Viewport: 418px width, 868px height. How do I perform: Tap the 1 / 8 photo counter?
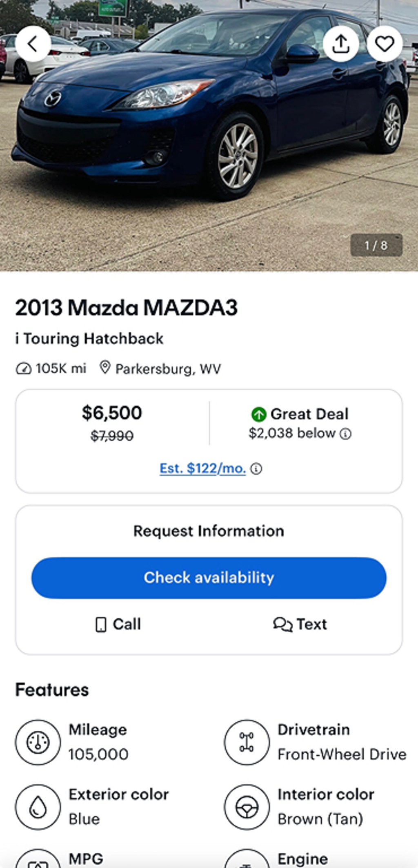376,245
